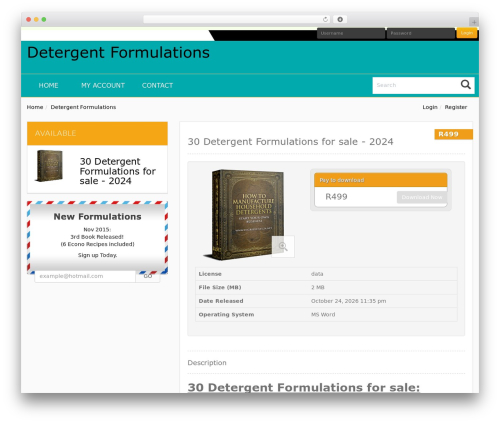
Task: Click the Download Now button
Action: point(422,197)
